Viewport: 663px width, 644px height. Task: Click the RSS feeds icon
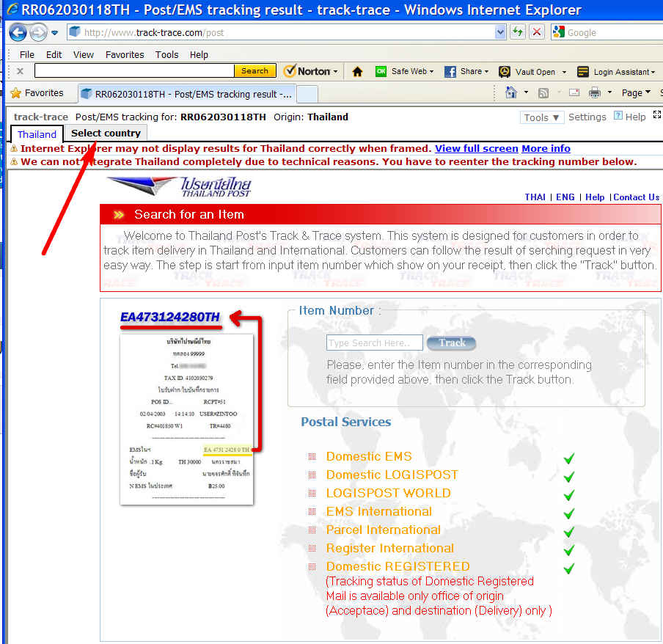[x=543, y=92]
